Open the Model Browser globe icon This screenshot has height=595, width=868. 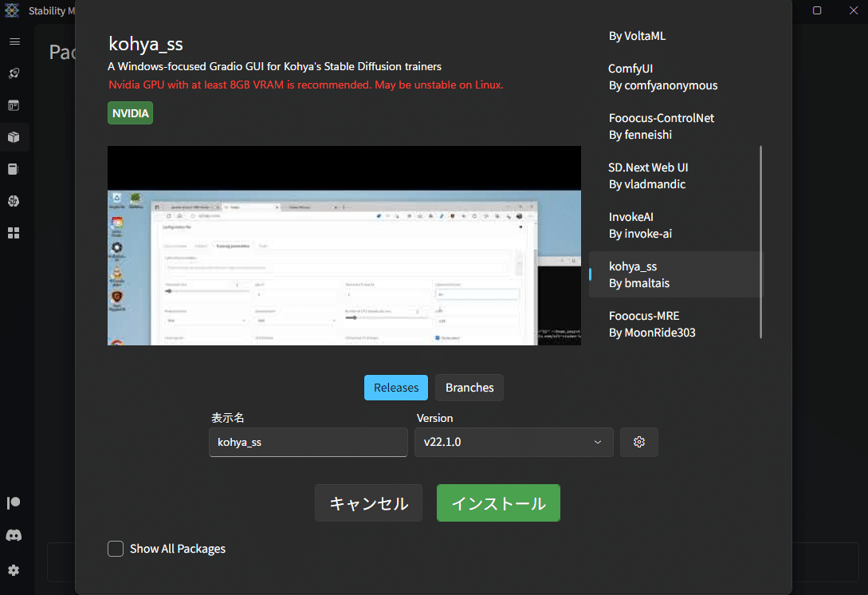pyautogui.click(x=14, y=201)
